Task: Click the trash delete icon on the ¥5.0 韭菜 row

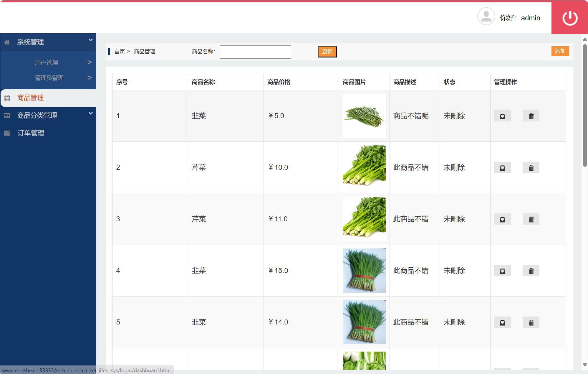Action: [x=531, y=116]
